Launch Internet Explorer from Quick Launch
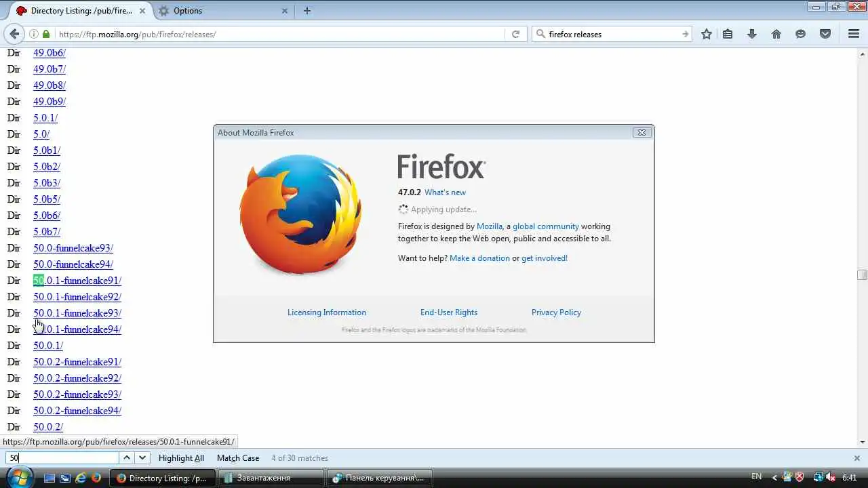868x488 pixels. pyautogui.click(x=81, y=478)
